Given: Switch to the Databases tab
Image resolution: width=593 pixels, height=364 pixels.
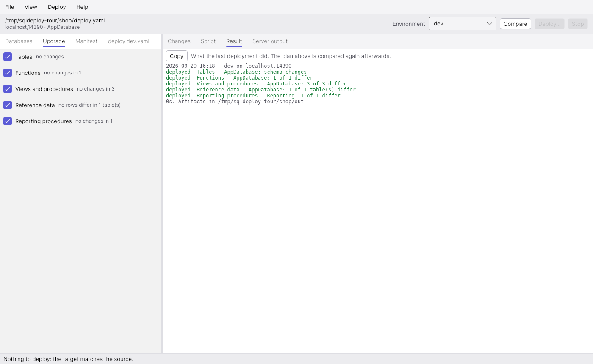Looking at the screenshot, I should (19, 41).
